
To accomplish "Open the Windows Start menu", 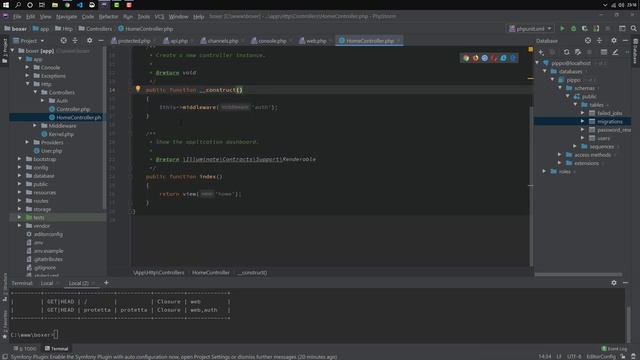I will [x=6, y=5].
